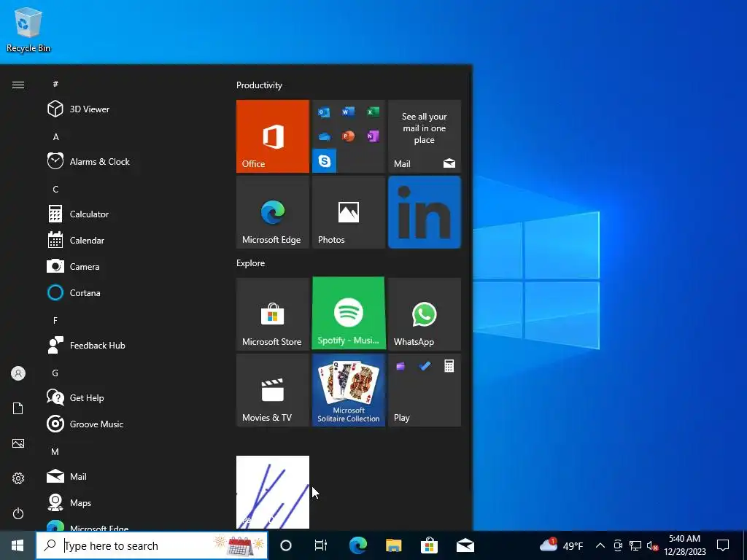This screenshot has width=747, height=560.
Task: Jump to letter A header in app list
Action: click(x=55, y=136)
